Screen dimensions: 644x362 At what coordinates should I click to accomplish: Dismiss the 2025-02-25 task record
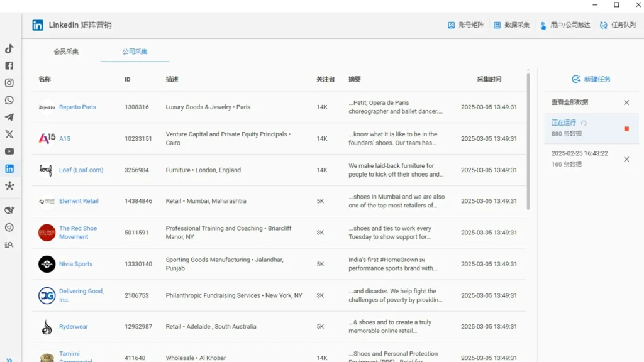(x=626, y=159)
